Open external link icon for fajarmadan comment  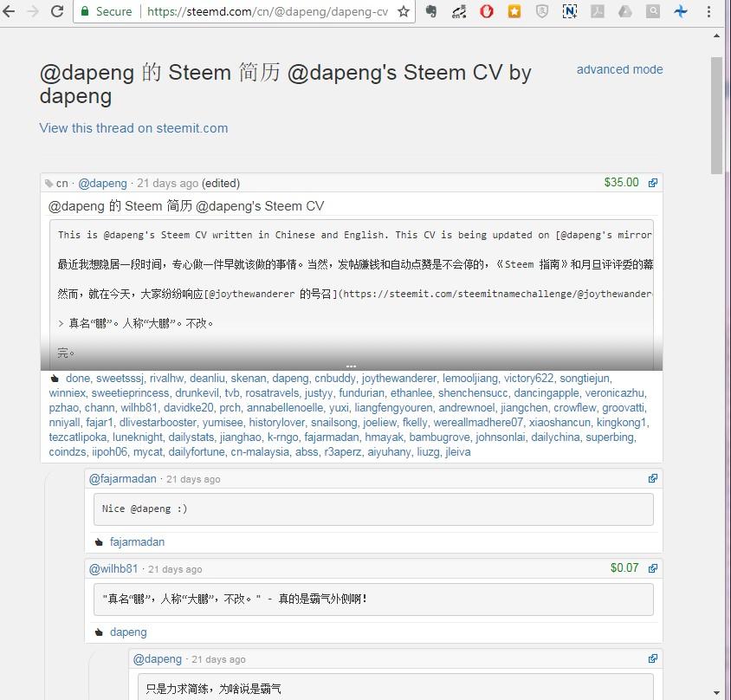coord(653,478)
